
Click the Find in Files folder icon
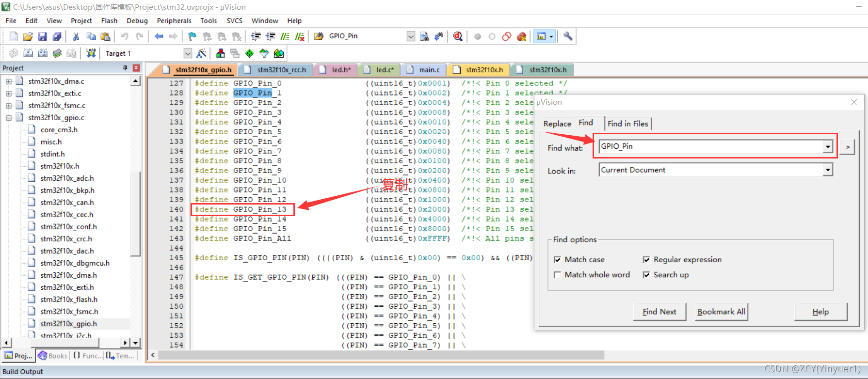[x=319, y=36]
